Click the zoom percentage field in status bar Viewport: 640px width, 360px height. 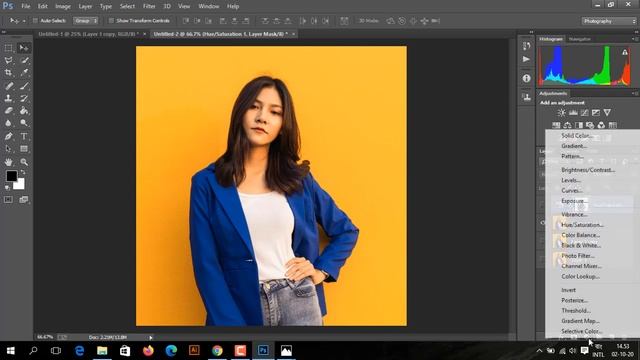[45, 338]
